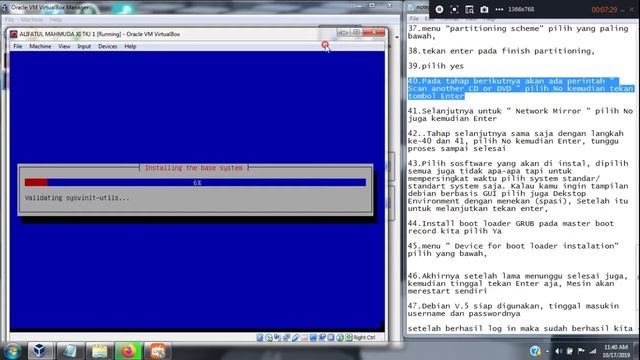Click the help icon in the system tray
Image resolution: width=640 pixels, height=360 pixels.
click(x=535, y=351)
